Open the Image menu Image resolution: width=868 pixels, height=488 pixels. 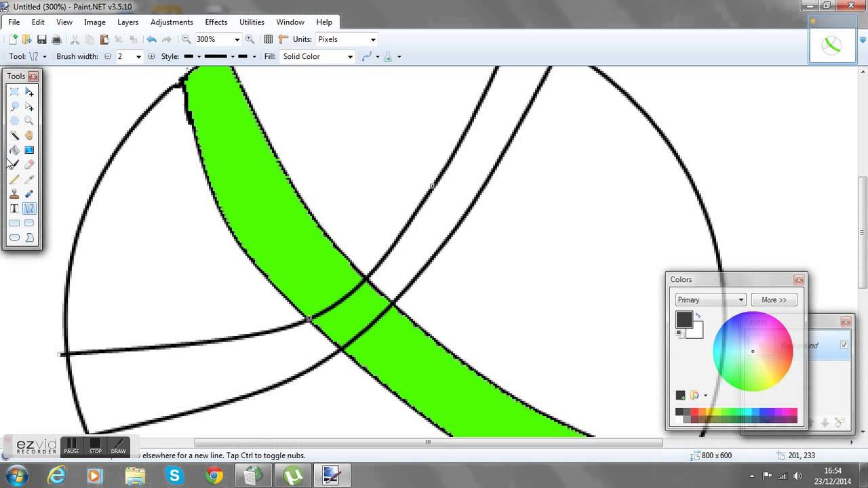point(94,22)
